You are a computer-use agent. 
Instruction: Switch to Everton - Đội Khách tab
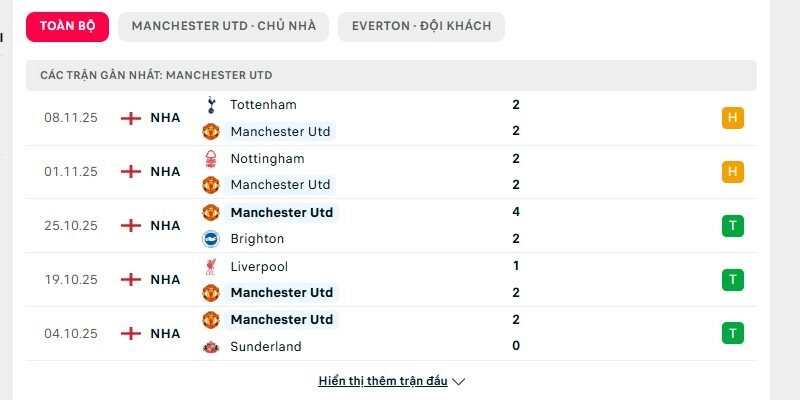tap(421, 26)
